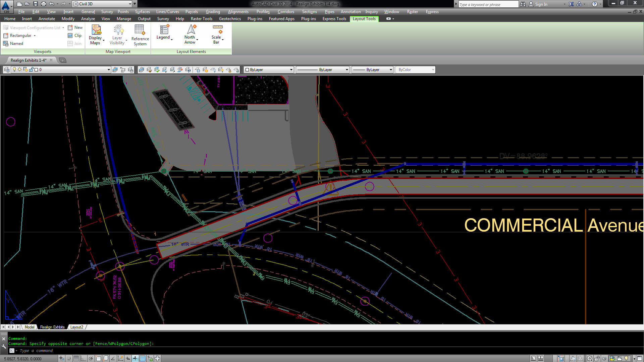Viewport: 644px width, 362px height.
Task: Add a Scale Bar to the layout
Action: [x=216, y=34]
